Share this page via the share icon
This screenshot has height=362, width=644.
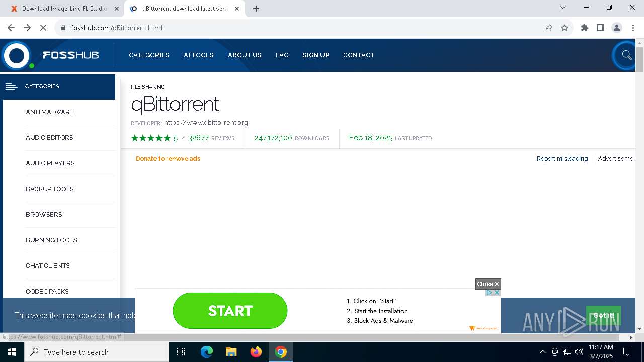point(548,28)
